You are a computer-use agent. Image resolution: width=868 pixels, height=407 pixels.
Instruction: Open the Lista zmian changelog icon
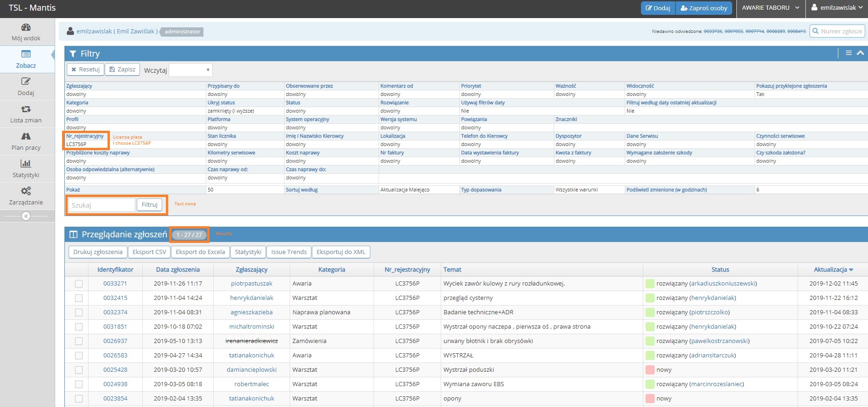[x=26, y=109]
